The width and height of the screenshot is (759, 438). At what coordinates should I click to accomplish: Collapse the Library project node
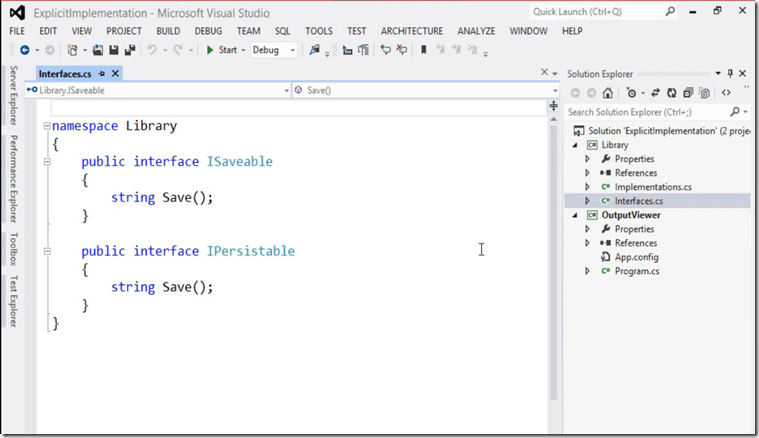575,145
